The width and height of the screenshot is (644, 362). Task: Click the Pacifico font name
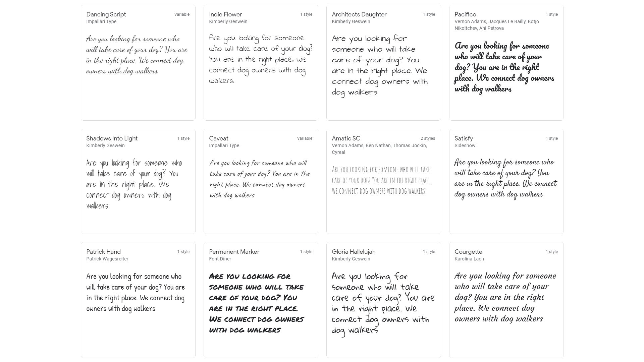[465, 14]
